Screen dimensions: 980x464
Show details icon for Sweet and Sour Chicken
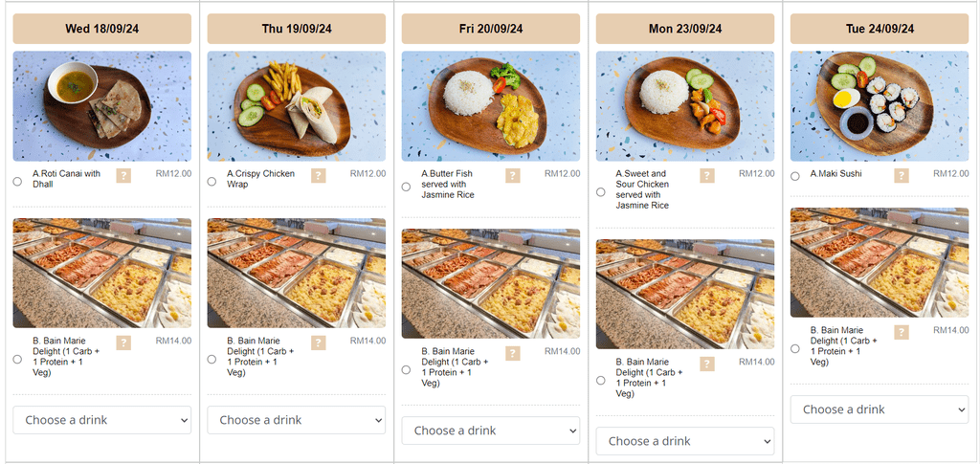(707, 175)
